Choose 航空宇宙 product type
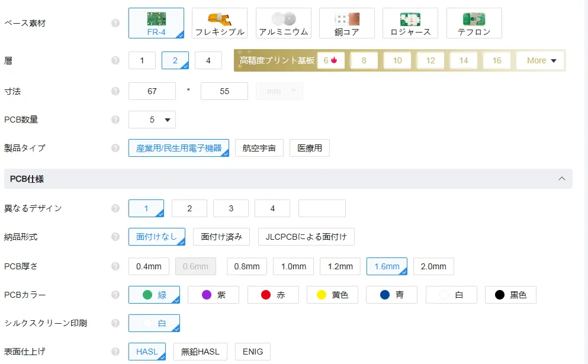 tap(259, 148)
